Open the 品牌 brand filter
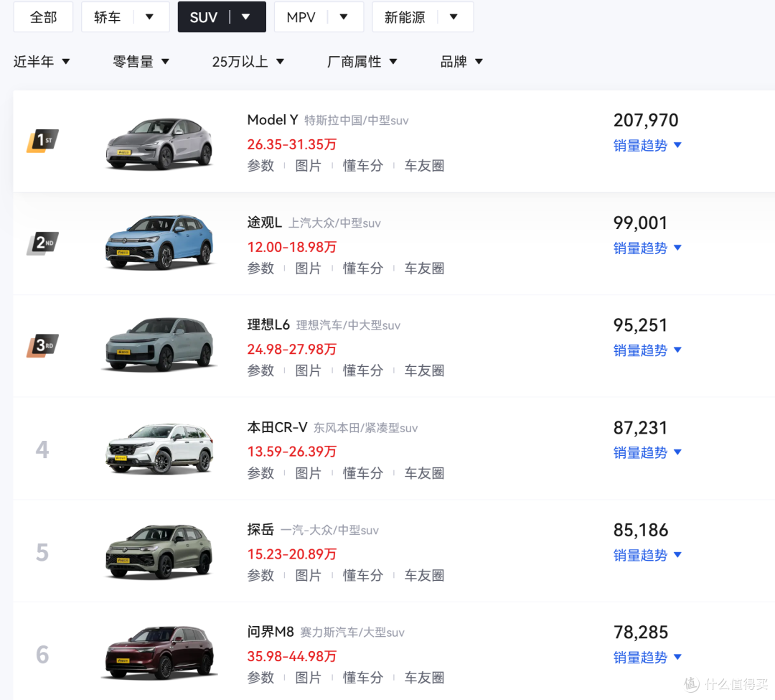Viewport: 775px width, 700px height. [x=461, y=61]
